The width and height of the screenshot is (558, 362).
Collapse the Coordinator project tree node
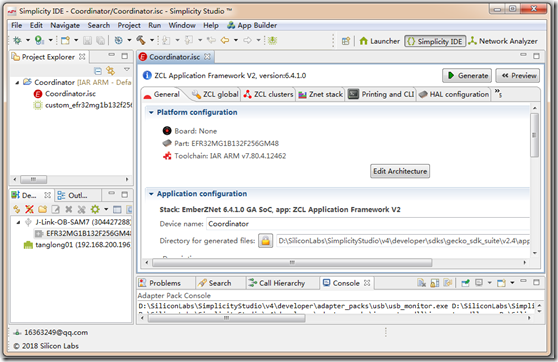[x=17, y=82]
